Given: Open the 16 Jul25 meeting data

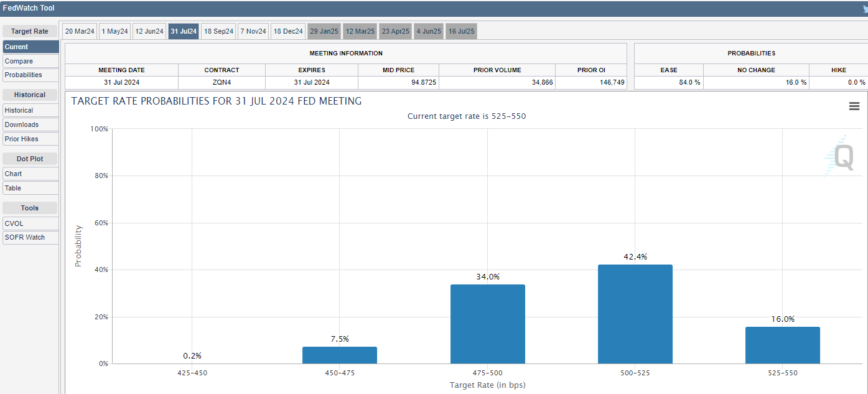Looking at the screenshot, I should coord(461,30).
